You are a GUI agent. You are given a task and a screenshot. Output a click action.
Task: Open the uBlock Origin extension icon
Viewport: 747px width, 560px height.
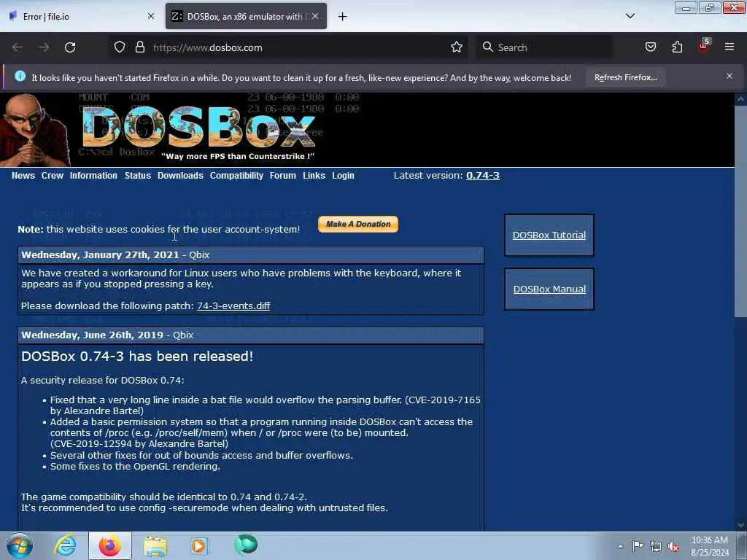point(704,46)
